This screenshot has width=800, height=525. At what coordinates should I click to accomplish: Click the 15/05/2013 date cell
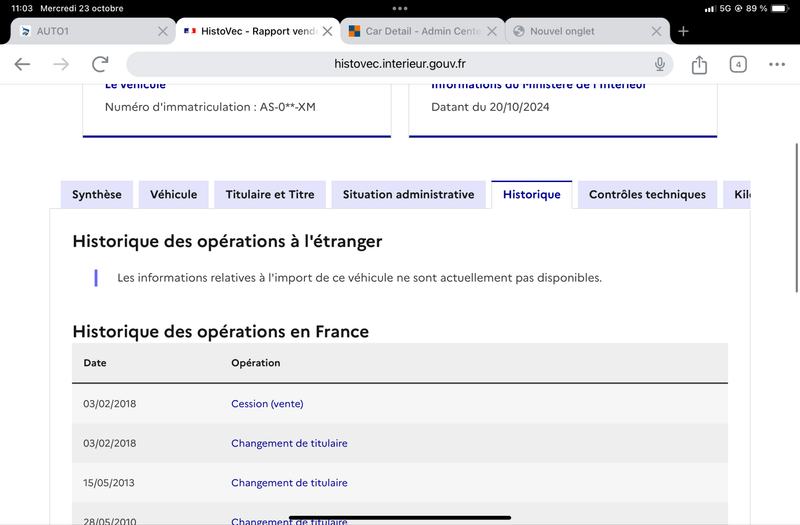click(109, 483)
